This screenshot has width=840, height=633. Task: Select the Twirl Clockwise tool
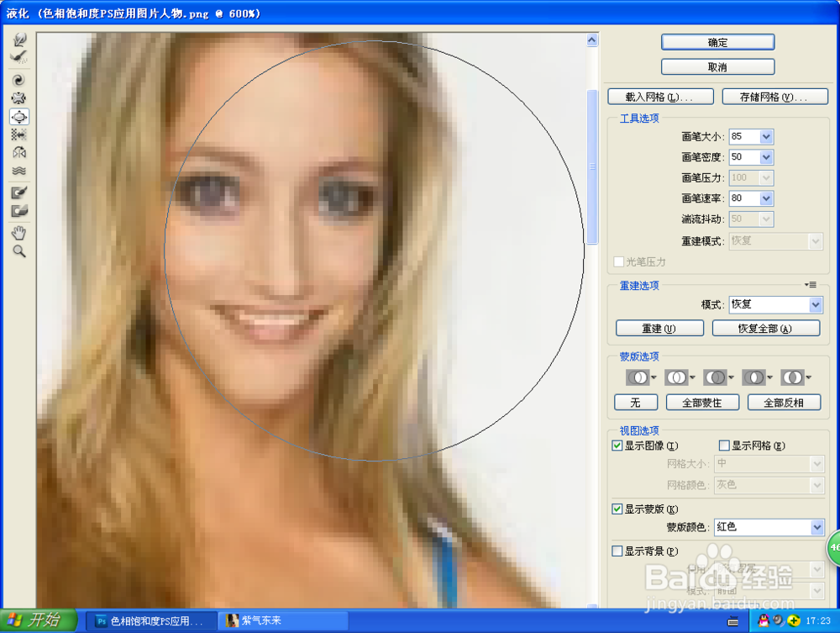coord(19,81)
